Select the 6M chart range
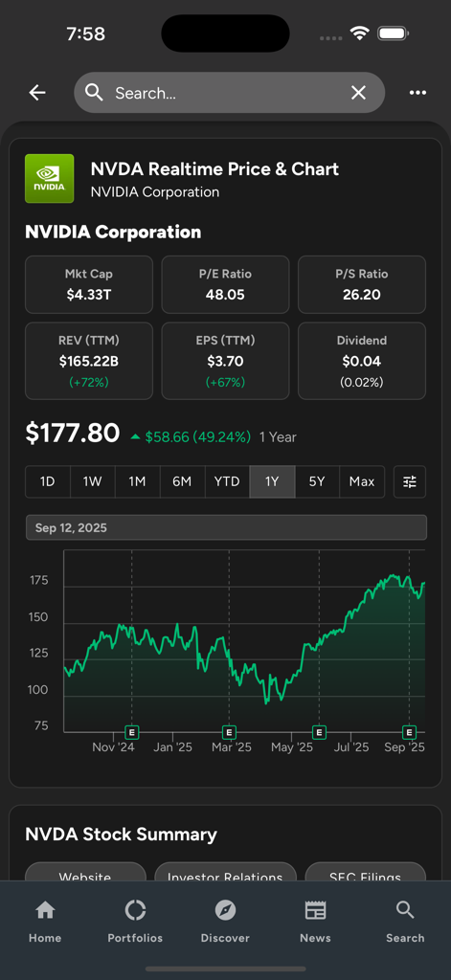451x980 pixels. click(x=182, y=482)
